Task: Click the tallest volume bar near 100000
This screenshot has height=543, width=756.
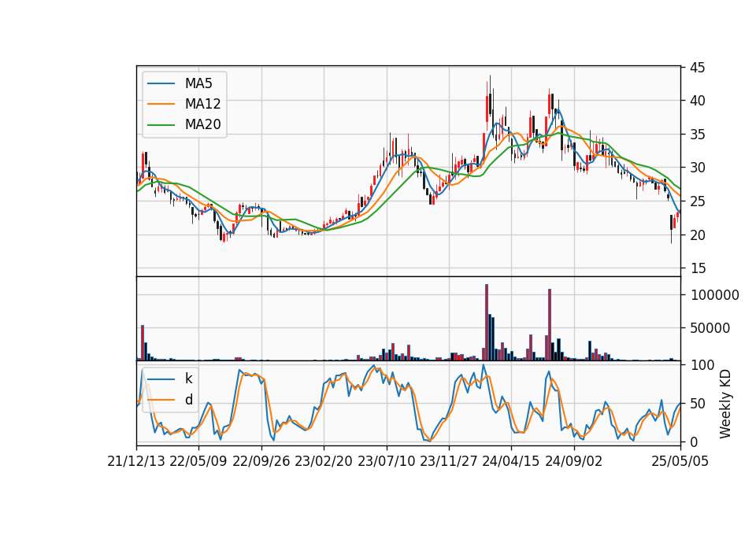Action: click(x=487, y=323)
